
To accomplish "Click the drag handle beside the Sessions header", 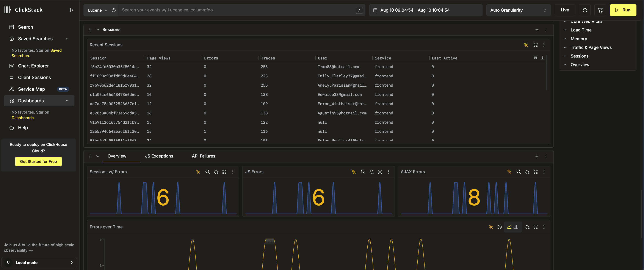I will tap(91, 30).
